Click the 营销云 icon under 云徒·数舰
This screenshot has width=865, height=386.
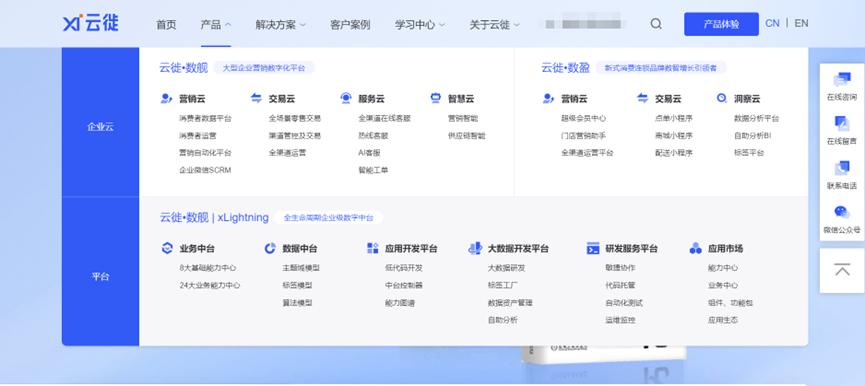click(x=166, y=99)
